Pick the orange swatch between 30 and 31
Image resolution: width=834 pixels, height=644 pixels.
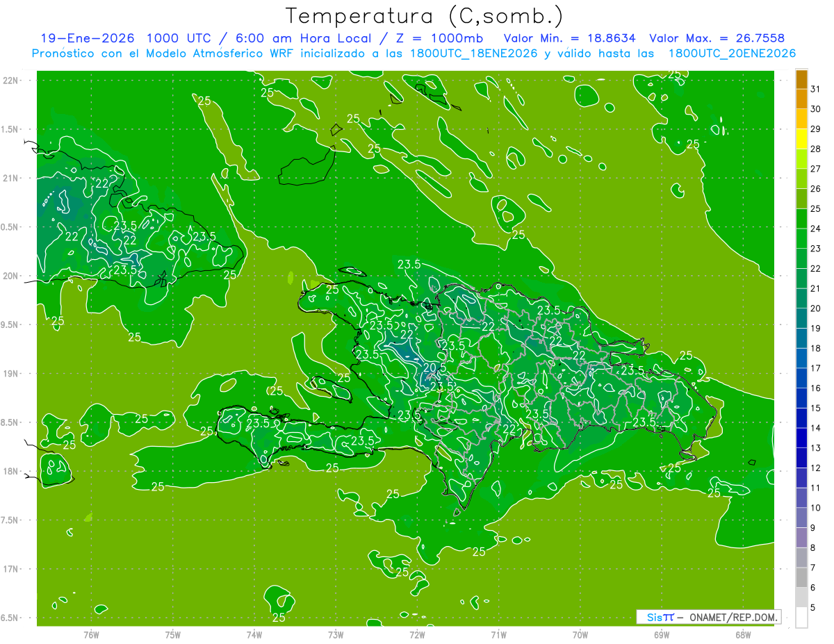(801, 99)
